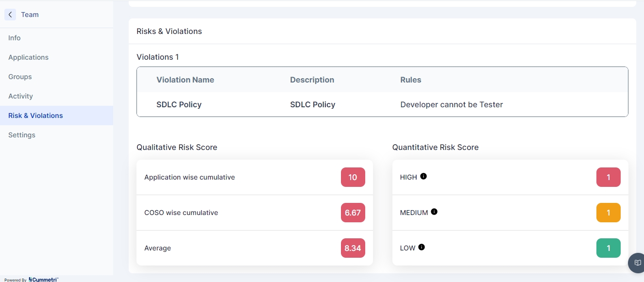Open the Info menu item

[15, 38]
